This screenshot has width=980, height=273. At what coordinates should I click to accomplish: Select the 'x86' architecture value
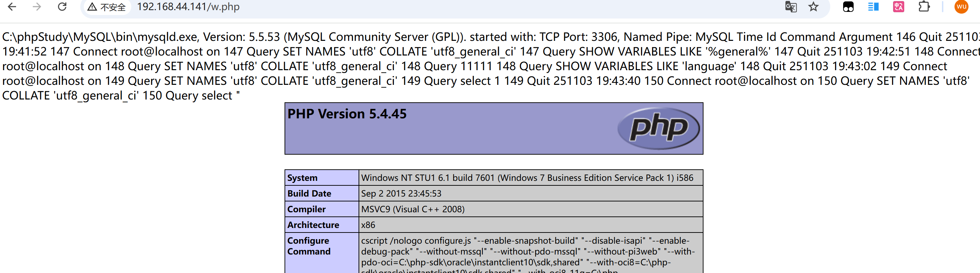(368, 225)
